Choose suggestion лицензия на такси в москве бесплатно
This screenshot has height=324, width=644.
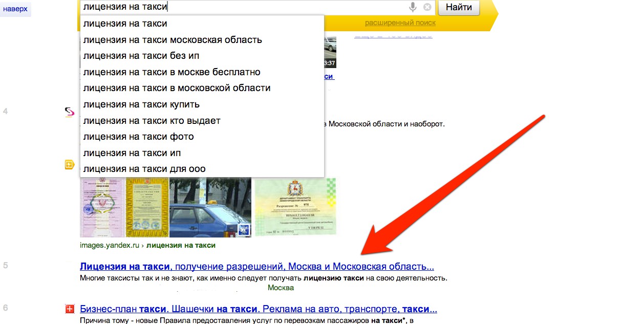tap(202, 72)
